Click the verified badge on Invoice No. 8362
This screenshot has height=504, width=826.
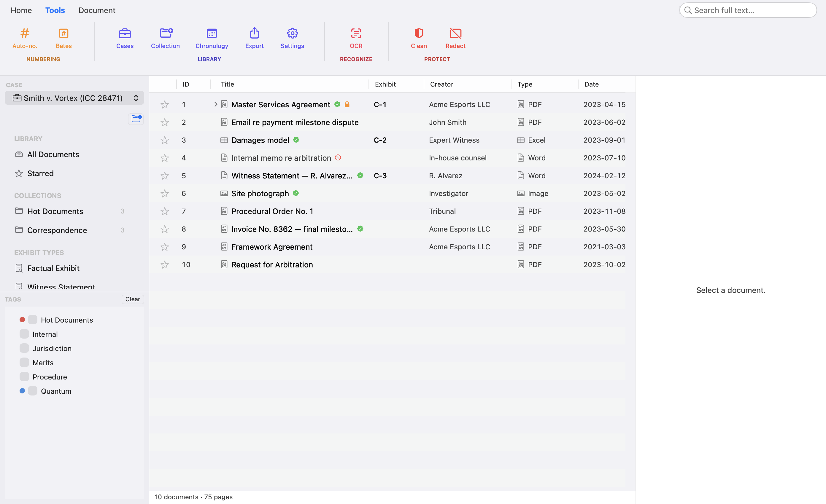[360, 229]
